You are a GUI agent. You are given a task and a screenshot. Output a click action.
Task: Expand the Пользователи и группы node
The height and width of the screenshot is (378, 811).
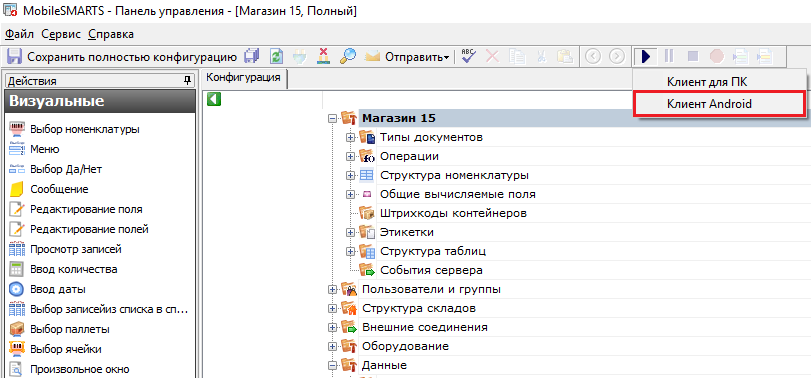[332, 290]
